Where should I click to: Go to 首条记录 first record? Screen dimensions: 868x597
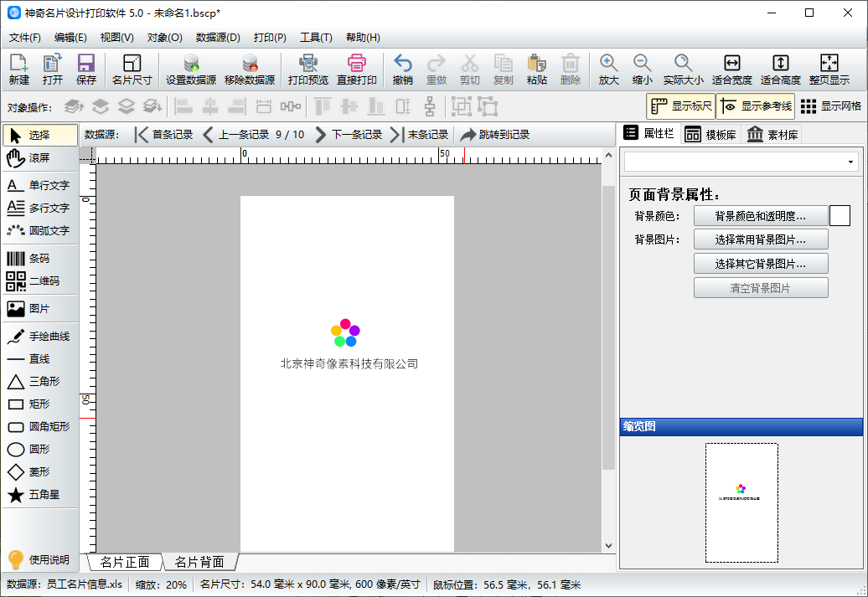(x=164, y=135)
